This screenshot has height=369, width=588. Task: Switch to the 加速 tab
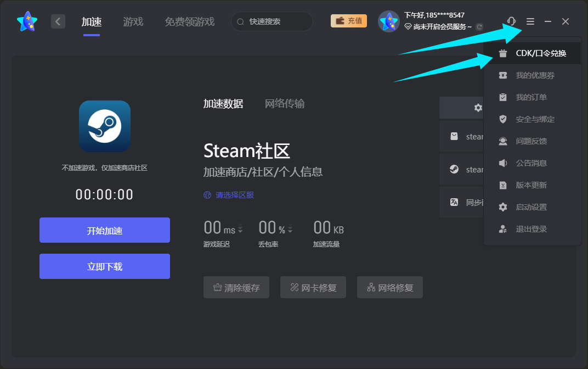pos(92,22)
